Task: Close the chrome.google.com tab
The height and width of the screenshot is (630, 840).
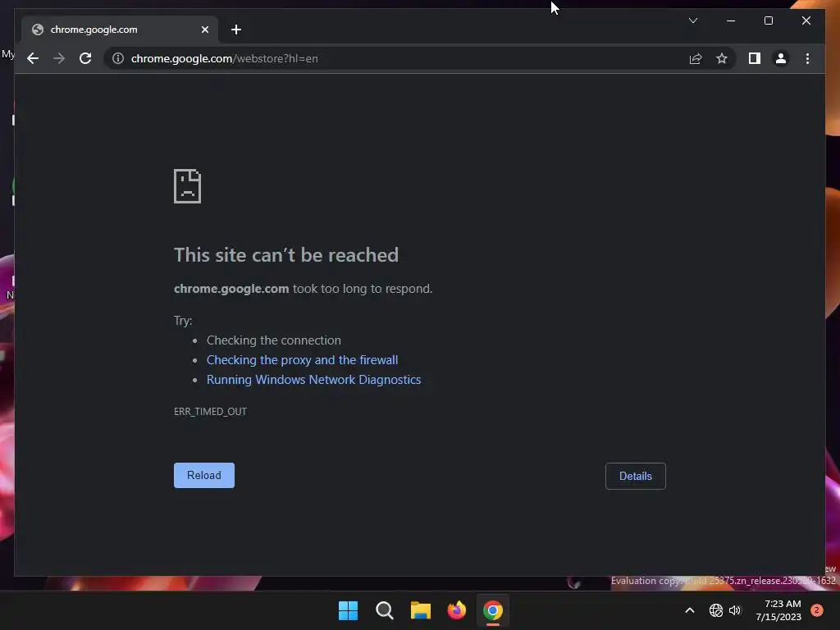Action: (x=204, y=30)
